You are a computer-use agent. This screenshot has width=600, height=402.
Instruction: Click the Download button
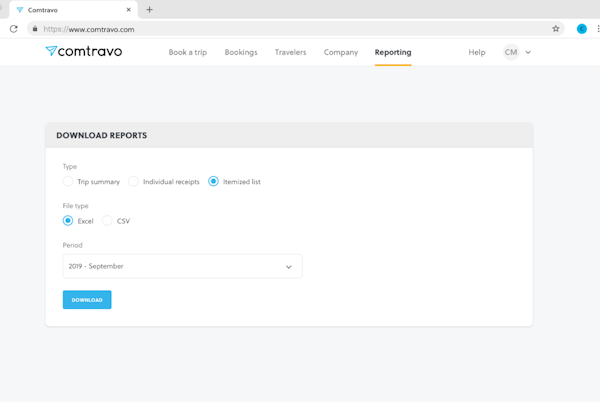(x=87, y=300)
